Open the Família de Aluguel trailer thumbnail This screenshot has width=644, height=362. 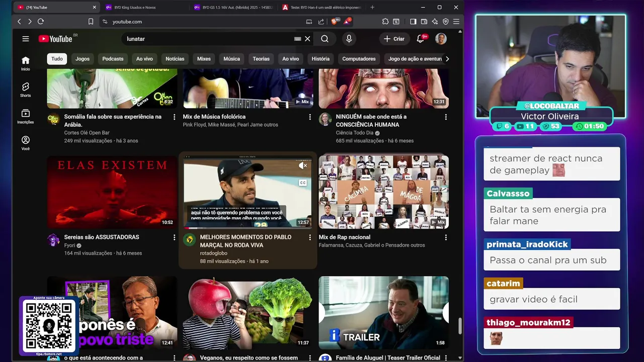(383, 313)
